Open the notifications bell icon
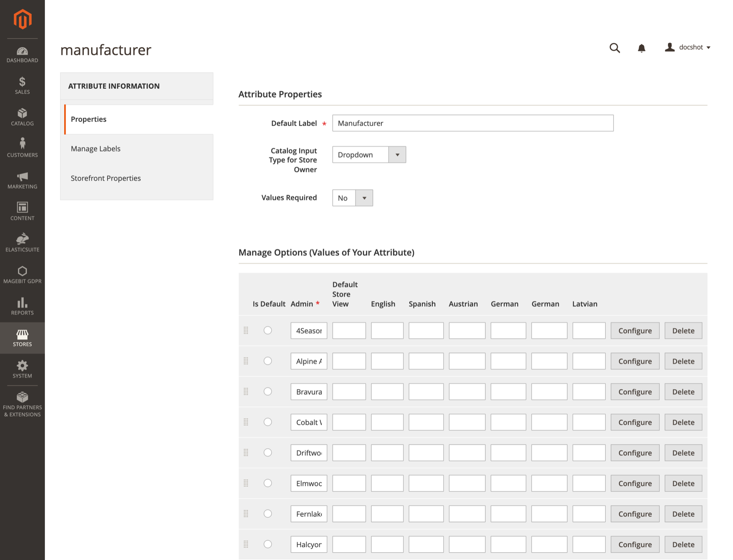Image resolution: width=733 pixels, height=560 pixels. point(641,48)
